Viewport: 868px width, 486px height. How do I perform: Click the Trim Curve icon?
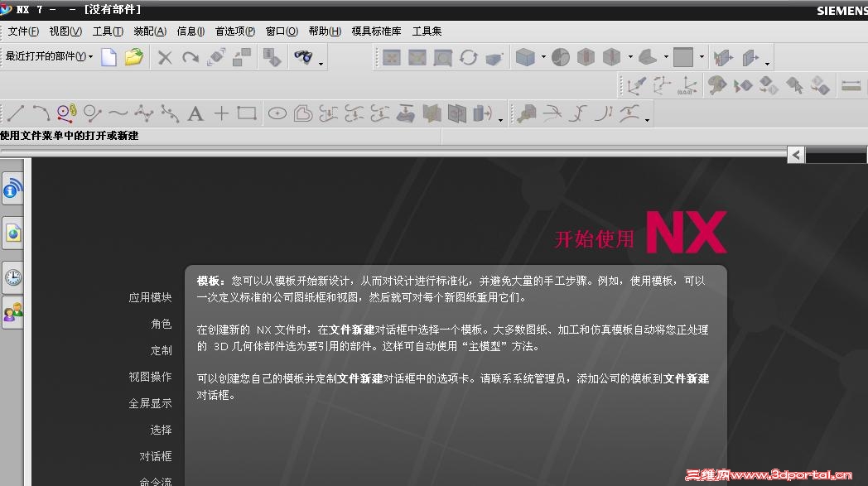pos(552,113)
